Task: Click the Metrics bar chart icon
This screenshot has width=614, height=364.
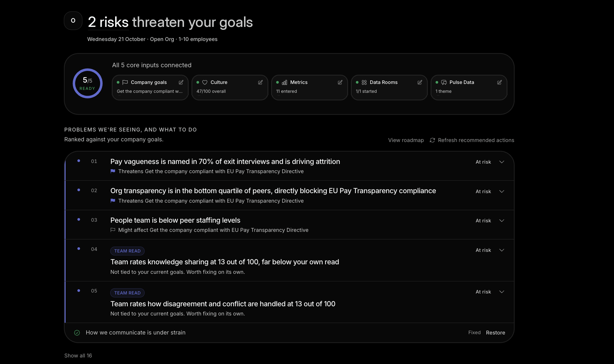Action: [284, 82]
